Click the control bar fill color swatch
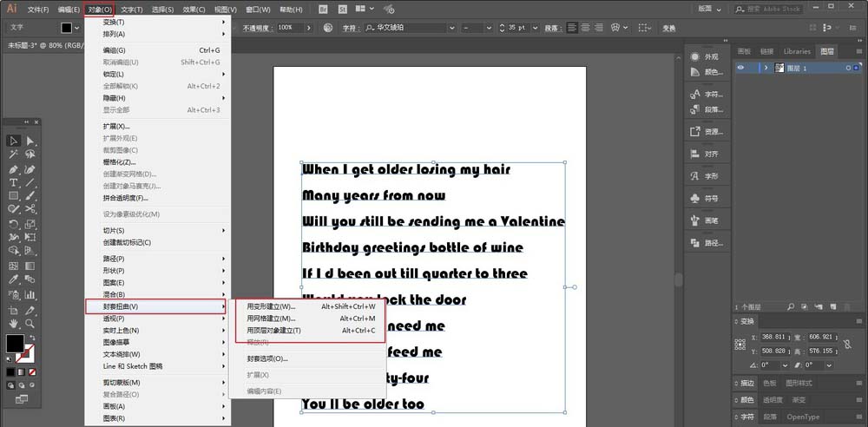This screenshot has height=427, width=868. coord(67,28)
